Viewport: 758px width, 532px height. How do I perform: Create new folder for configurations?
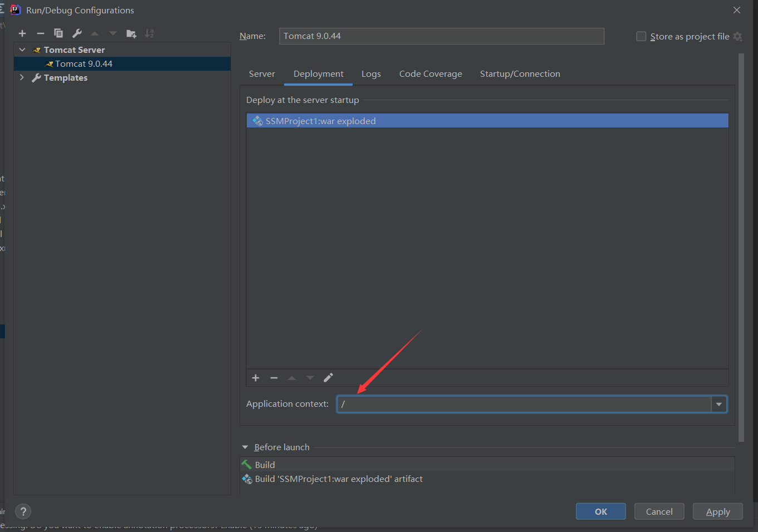click(x=131, y=33)
